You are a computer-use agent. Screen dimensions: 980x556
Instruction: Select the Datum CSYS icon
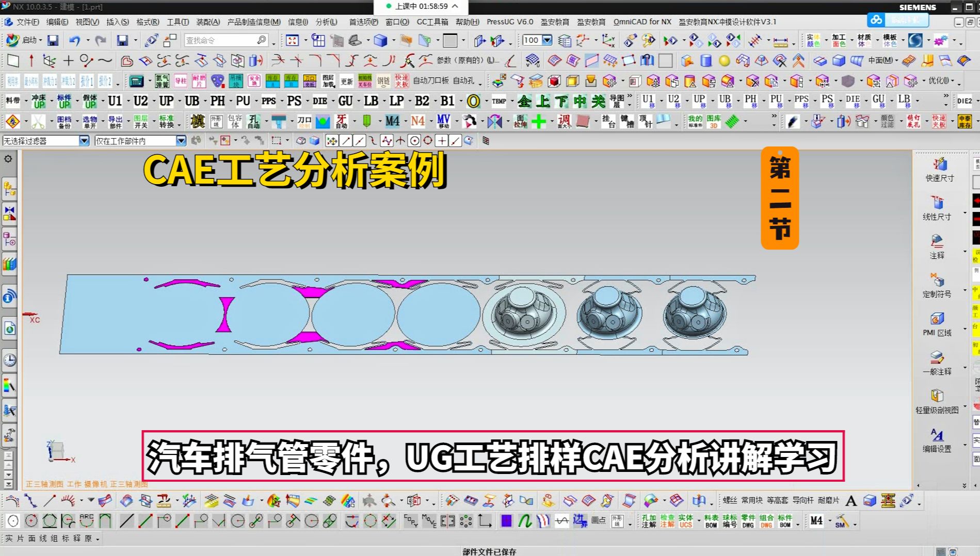pos(49,61)
